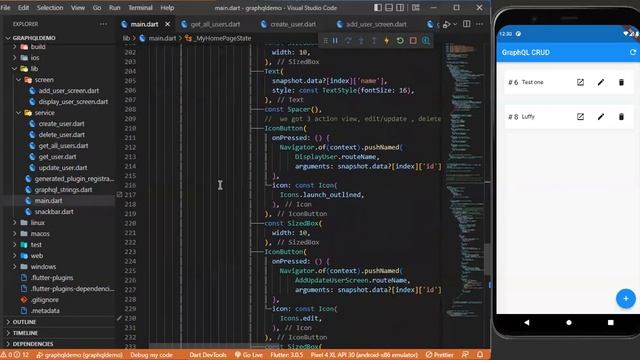This screenshot has height=360, width=640.
Task: Click the debug Step Over icon
Action: 348,40
